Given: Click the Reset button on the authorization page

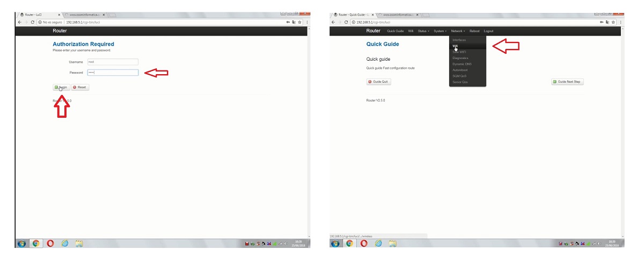Looking at the screenshot, I should (80, 87).
